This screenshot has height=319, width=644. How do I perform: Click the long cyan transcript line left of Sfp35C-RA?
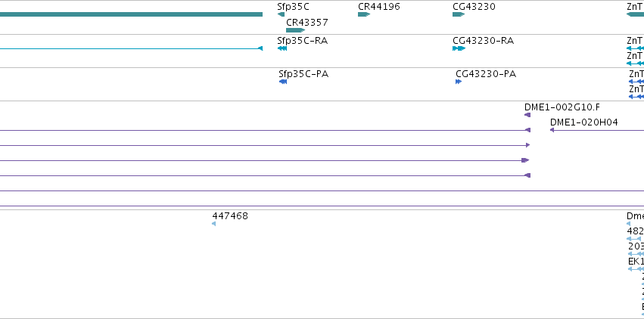[131, 48]
